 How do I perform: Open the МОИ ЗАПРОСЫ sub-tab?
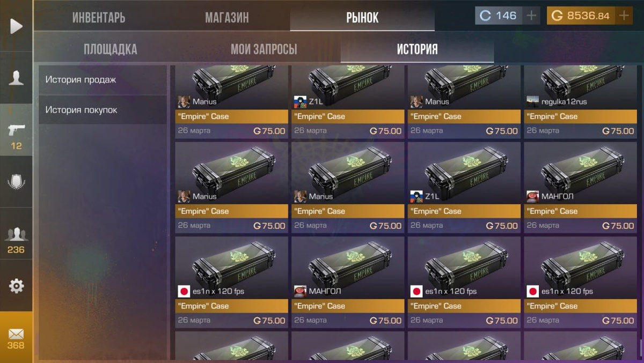tap(264, 49)
